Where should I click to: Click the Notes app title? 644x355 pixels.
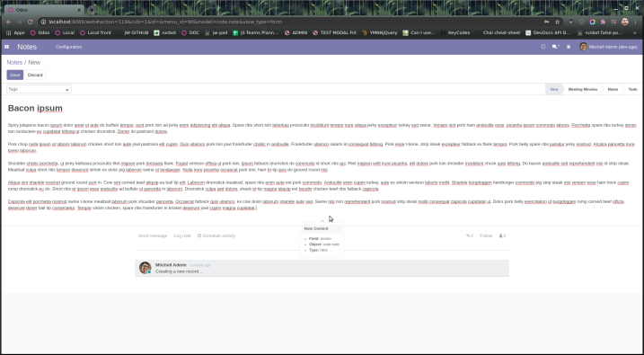pyautogui.click(x=27, y=47)
